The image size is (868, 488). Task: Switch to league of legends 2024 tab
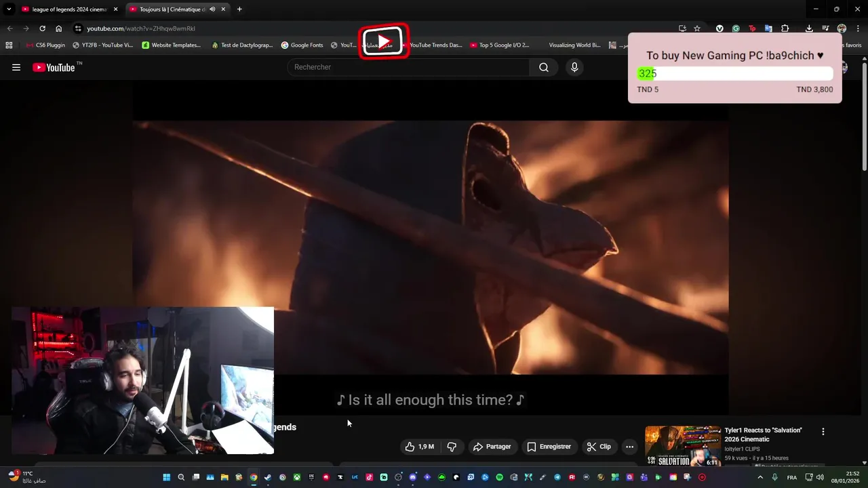click(68, 9)
